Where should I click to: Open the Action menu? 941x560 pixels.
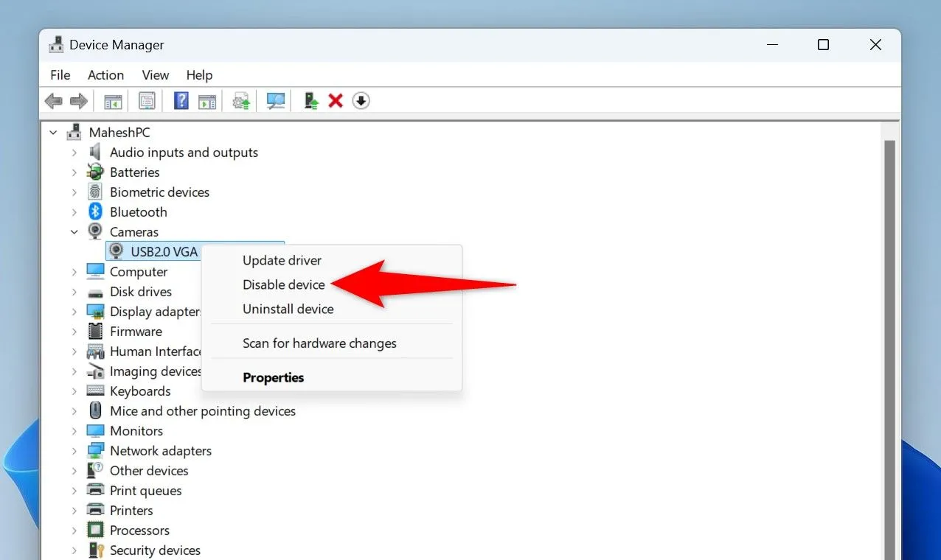(105, 74)
